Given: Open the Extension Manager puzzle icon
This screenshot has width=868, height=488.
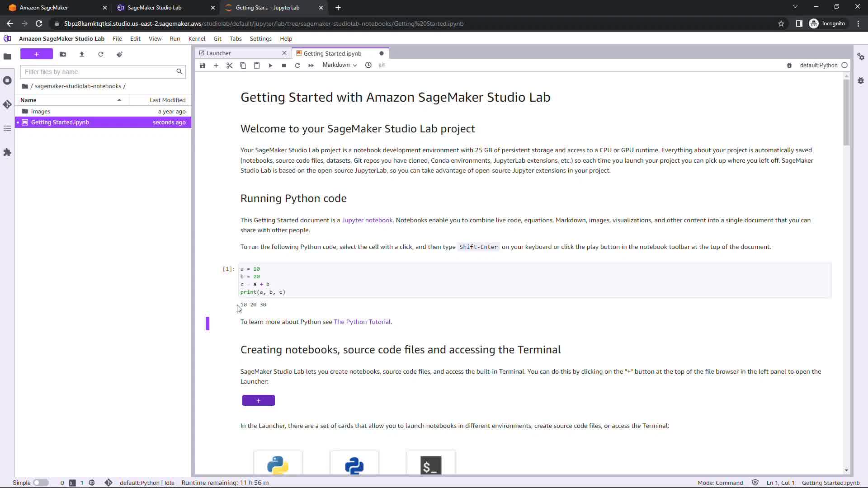Looking at the screenshot, I should point(7,152).
